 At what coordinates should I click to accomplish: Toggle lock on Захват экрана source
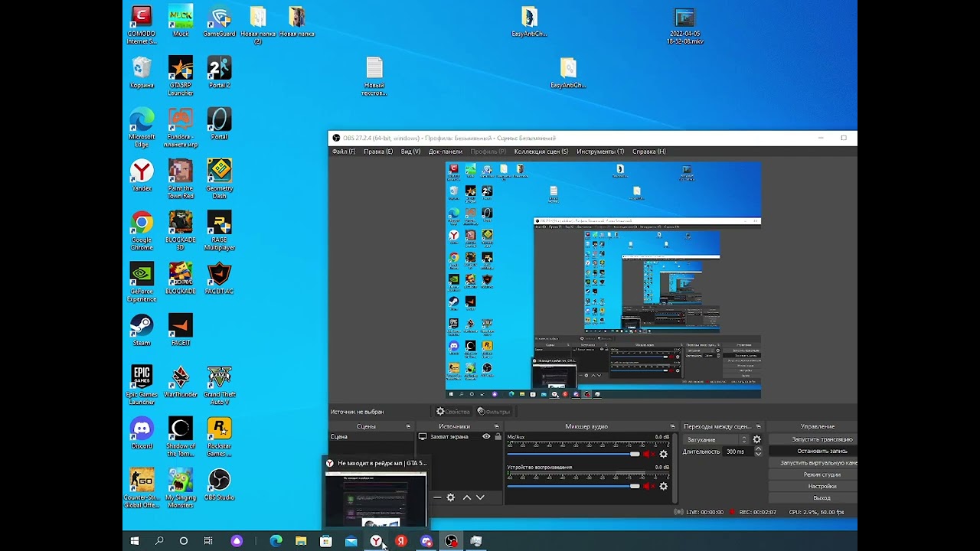click(x=498, y=436)
